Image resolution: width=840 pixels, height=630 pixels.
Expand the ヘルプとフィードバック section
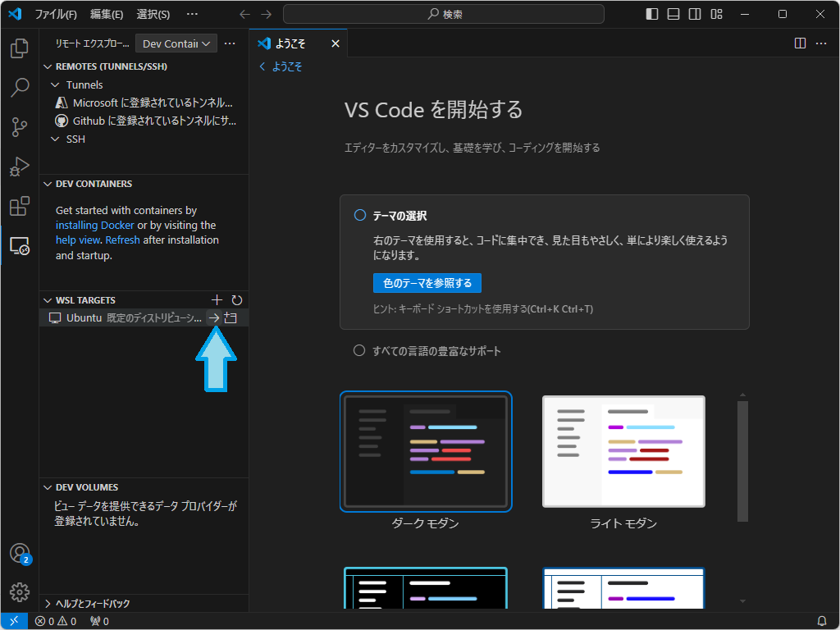click(x=48, y=603)
